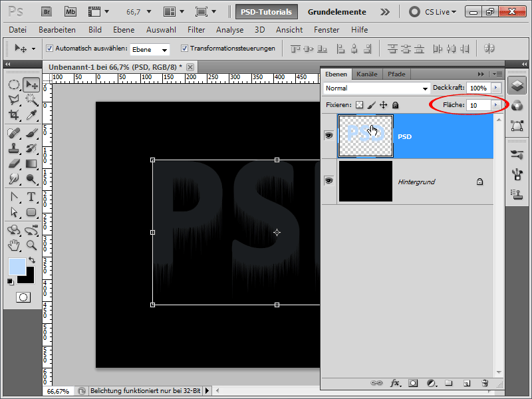
Task: Show more workspaces with double chevron
Action: [385, 12]
